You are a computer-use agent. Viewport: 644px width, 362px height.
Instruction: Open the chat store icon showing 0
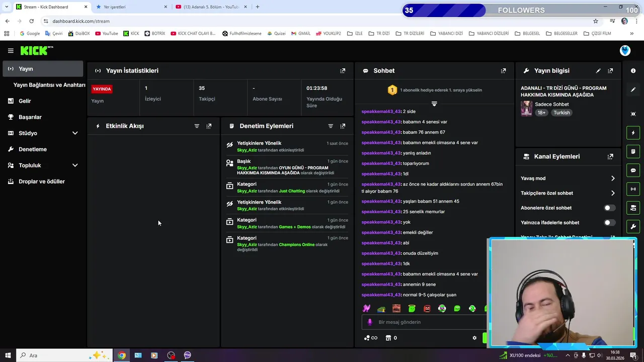[391, 338]
